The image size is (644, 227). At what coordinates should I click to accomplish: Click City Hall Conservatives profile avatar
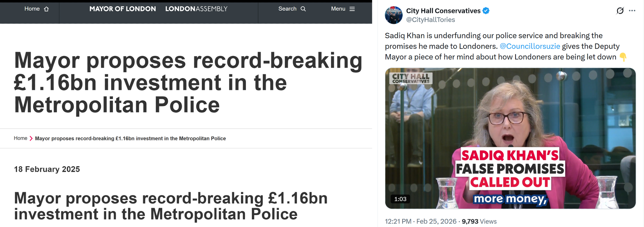[x=393, y=15]
